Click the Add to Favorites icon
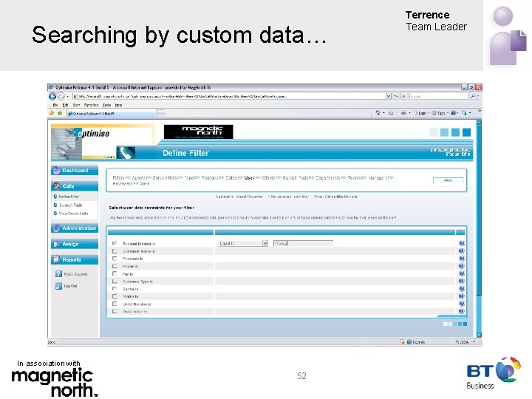Viewport: 532px width, 399px height. pyautogui.click(x=60, y=113)
